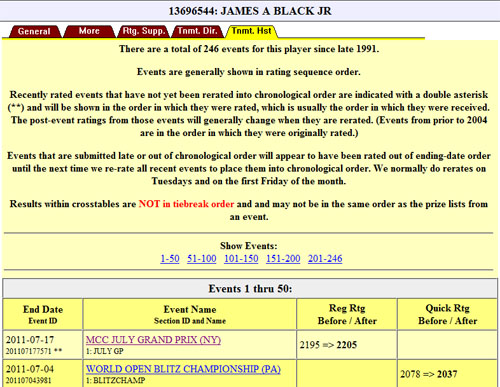The height and width of the screenshot is (387, 500).
Task: Select the Tnmt. Dir. tab
Action: click(x=197, y=31)
